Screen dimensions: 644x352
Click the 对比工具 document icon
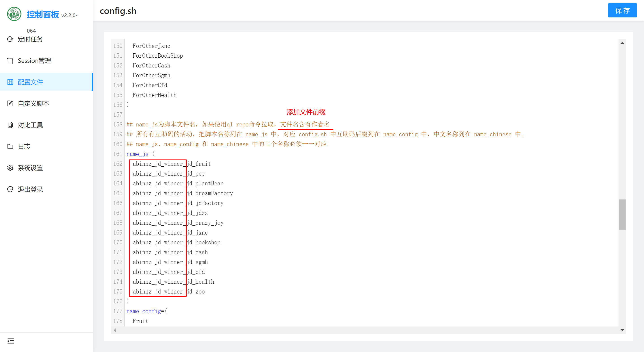click(10, 125)
